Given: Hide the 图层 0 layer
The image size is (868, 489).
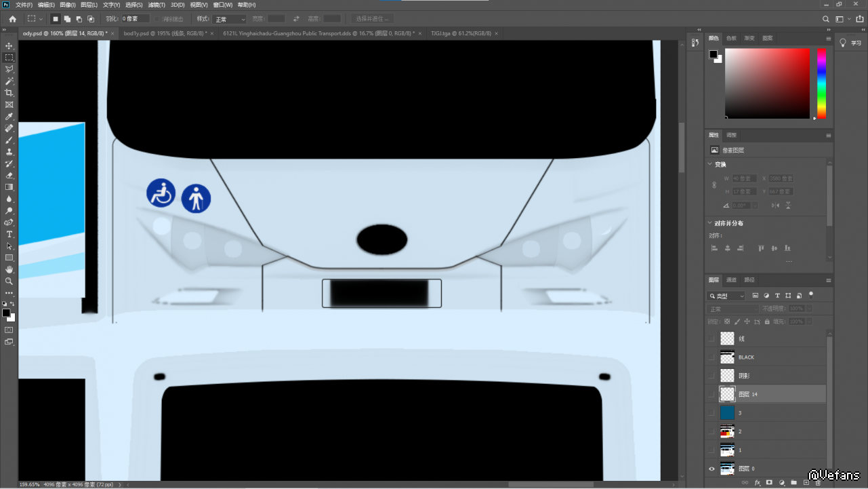Looking at the screenshot, I should pos(711,469).
